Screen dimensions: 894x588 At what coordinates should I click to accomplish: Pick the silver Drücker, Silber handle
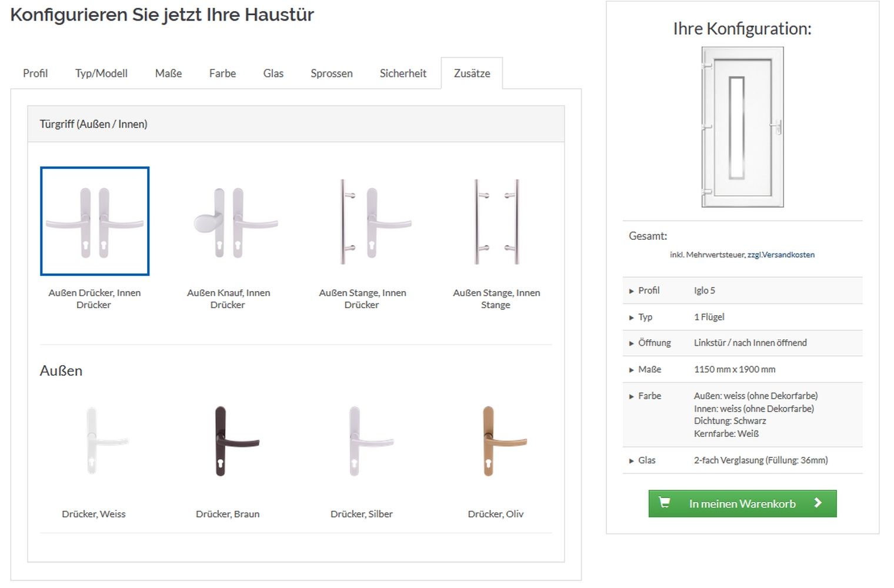[x=362, y=441]
